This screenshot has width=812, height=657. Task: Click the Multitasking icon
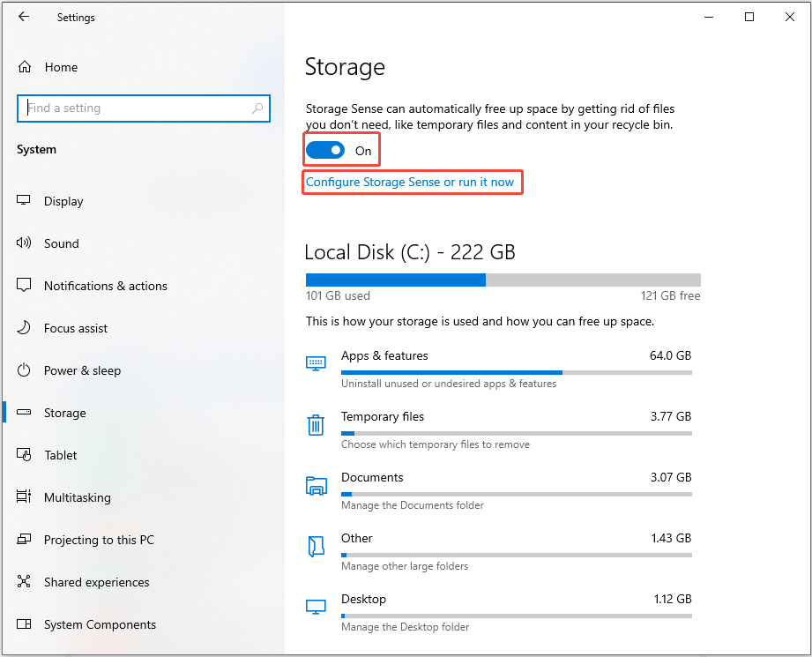pyautogui.click(x=24, y=496)
